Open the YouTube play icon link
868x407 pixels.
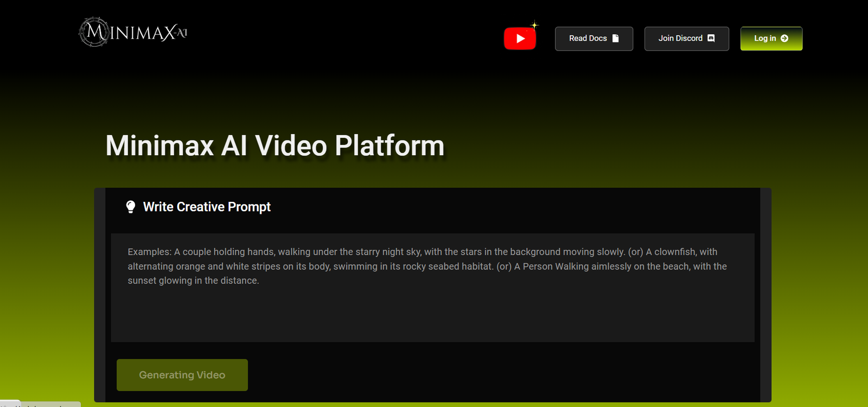click(x=520, y=39)
